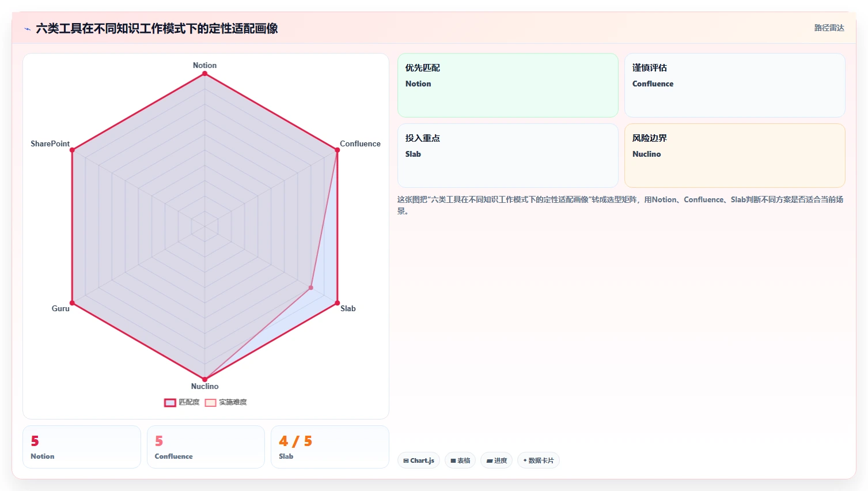Image resolution: width=868 pixels, height=491 pixels.
Task: Click the Notion vertex point on the radar
Action: coord(204,73)
